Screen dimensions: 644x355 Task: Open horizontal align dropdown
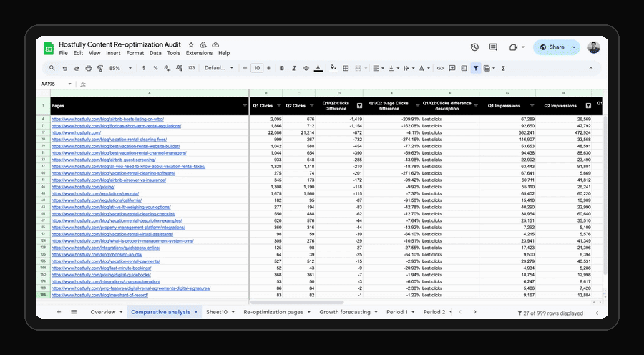(378, 68)
